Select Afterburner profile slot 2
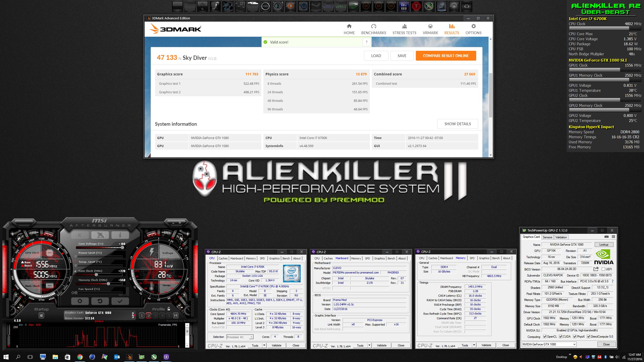 click(148, 315)
